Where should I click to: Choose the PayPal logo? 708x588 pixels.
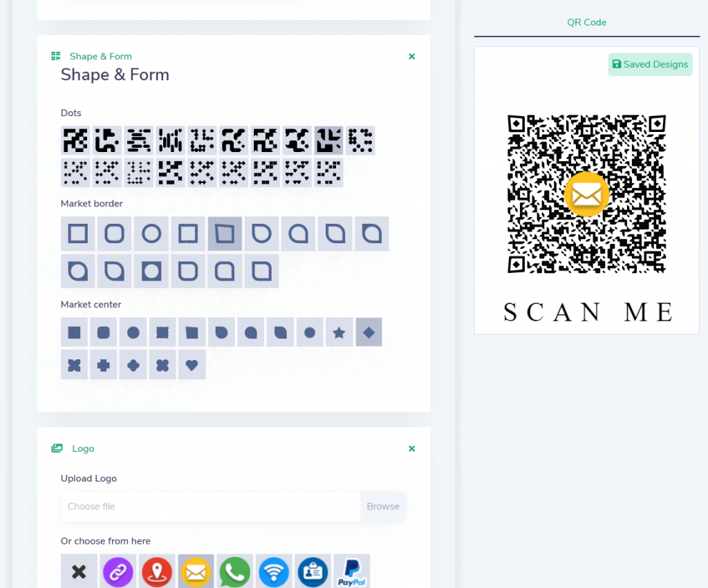[352, 571]
